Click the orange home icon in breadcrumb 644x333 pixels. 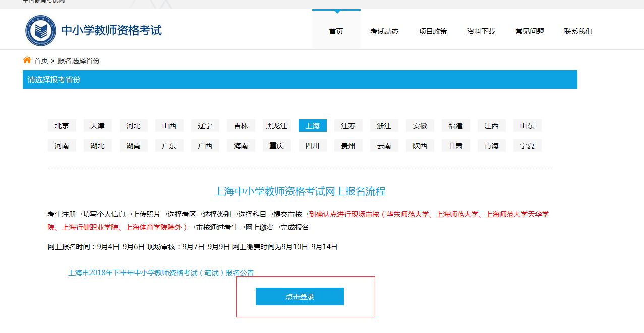point(27,60)
